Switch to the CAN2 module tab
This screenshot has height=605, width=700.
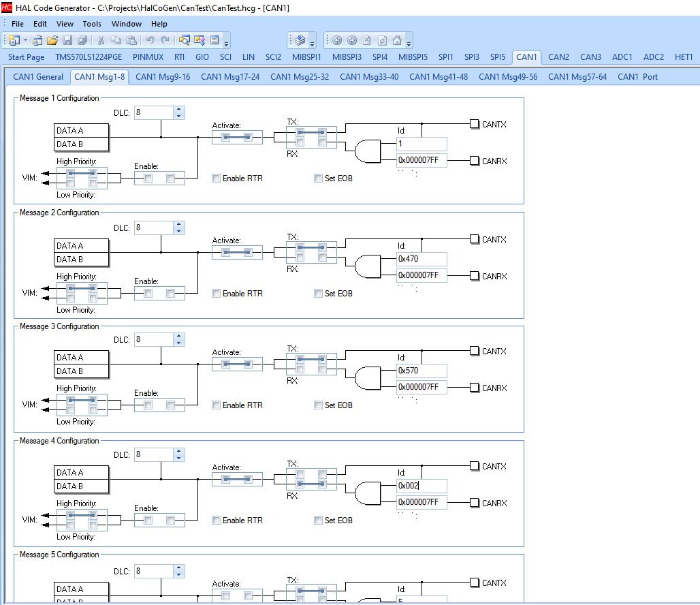coord(558,57)
